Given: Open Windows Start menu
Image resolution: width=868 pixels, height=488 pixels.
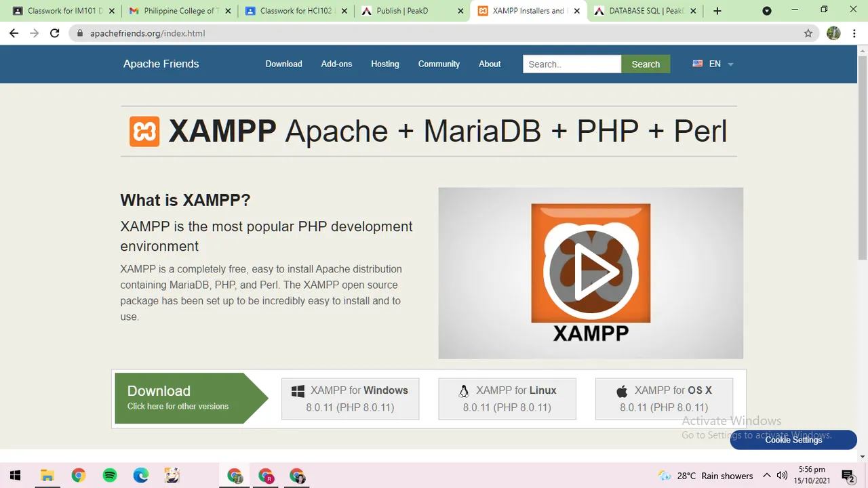Looking at the screenshot, I should 15,476.
